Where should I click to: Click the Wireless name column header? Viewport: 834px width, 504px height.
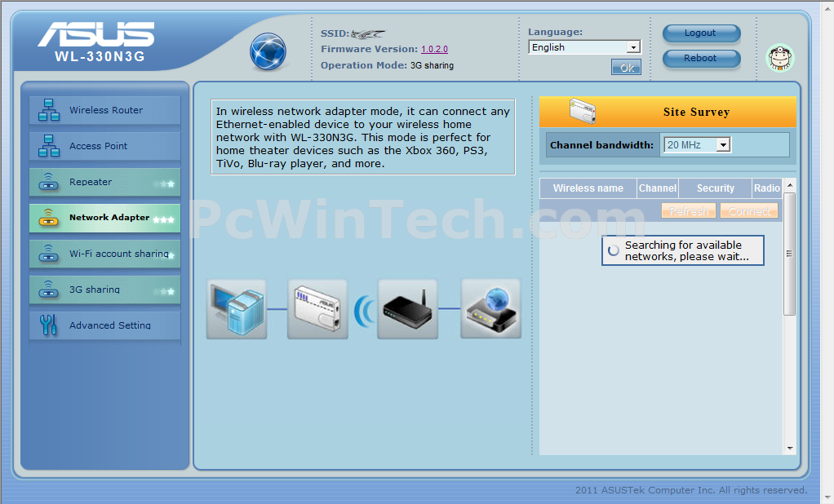click(x=588, y=188)
